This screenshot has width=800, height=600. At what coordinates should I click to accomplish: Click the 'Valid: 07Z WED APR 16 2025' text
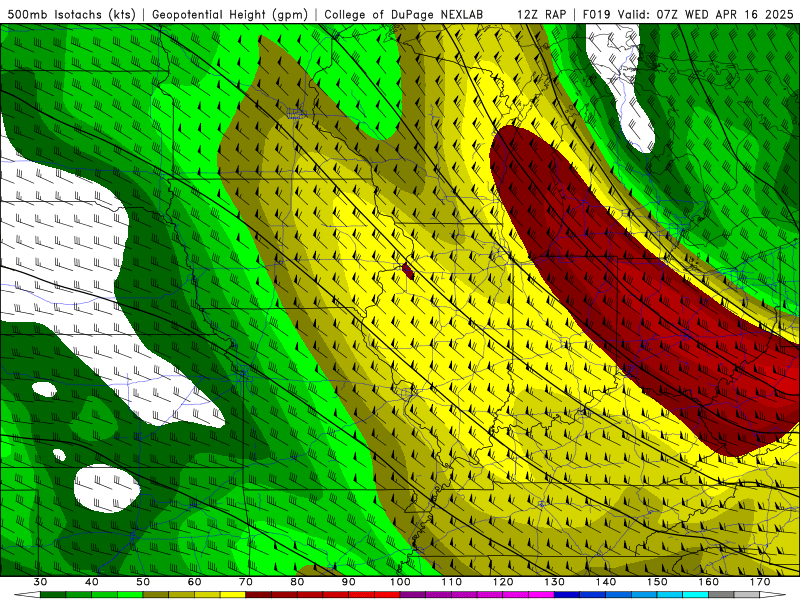click(x=706, y=14)
